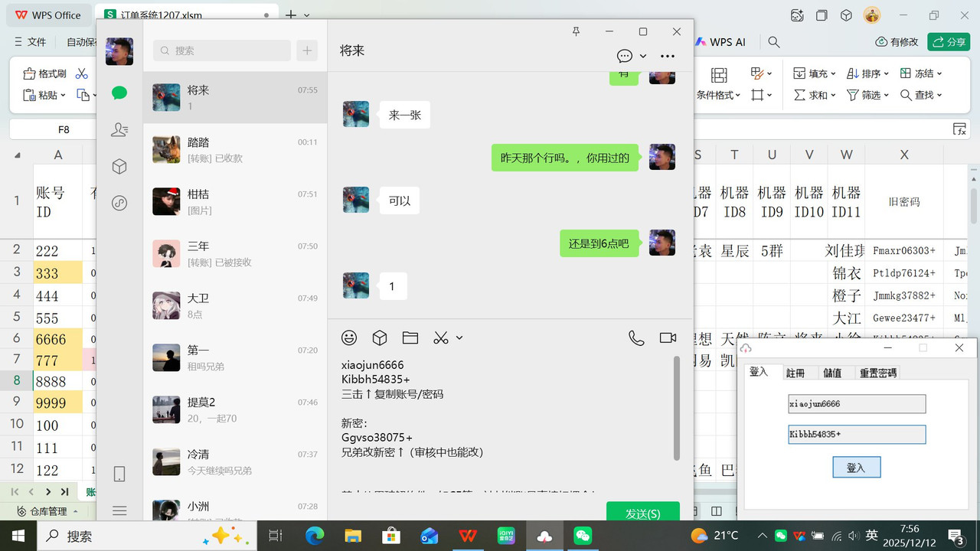
Task: Expand the 求和 sum dropdown
Action: 834,95
